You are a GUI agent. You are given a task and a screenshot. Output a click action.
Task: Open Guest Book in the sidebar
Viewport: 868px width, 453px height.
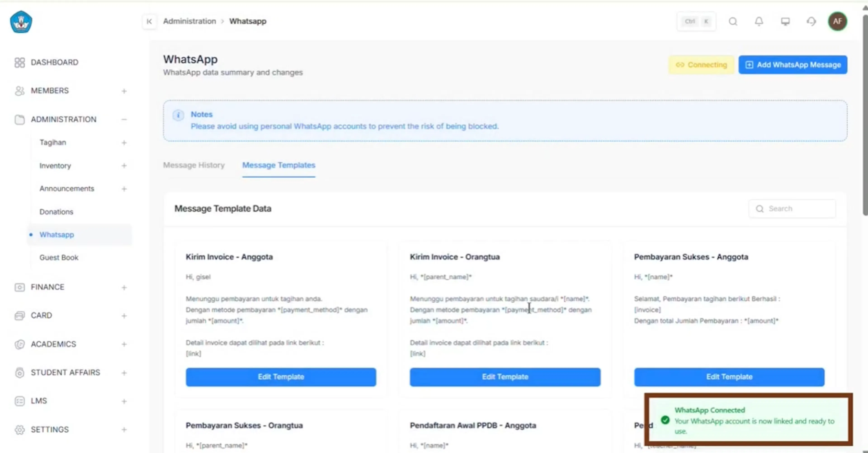click(x=59, y=258)
